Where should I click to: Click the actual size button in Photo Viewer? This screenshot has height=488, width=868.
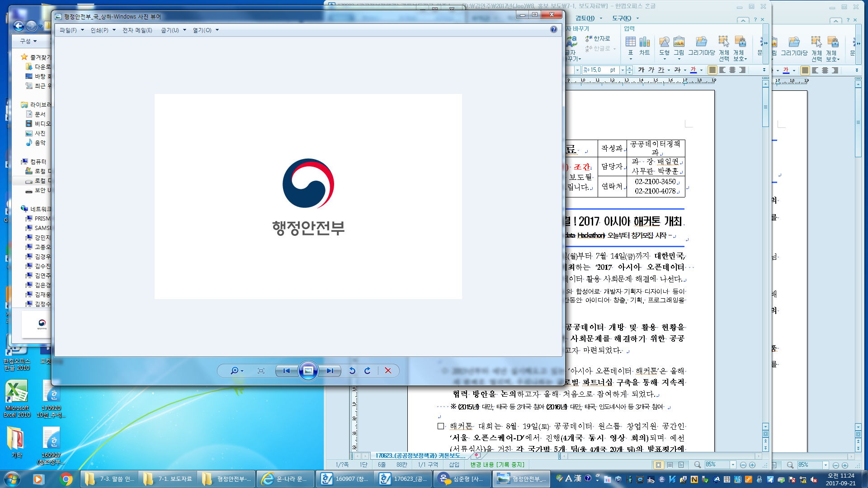click(x=261, y=371)
